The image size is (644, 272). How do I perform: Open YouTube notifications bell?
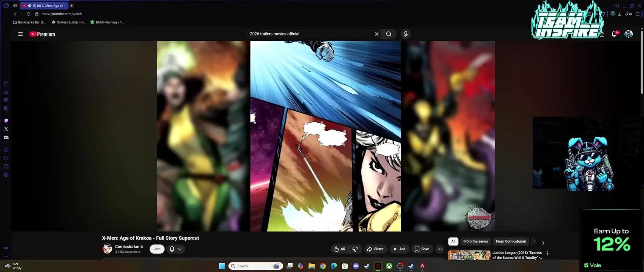(x=614, y=34)
